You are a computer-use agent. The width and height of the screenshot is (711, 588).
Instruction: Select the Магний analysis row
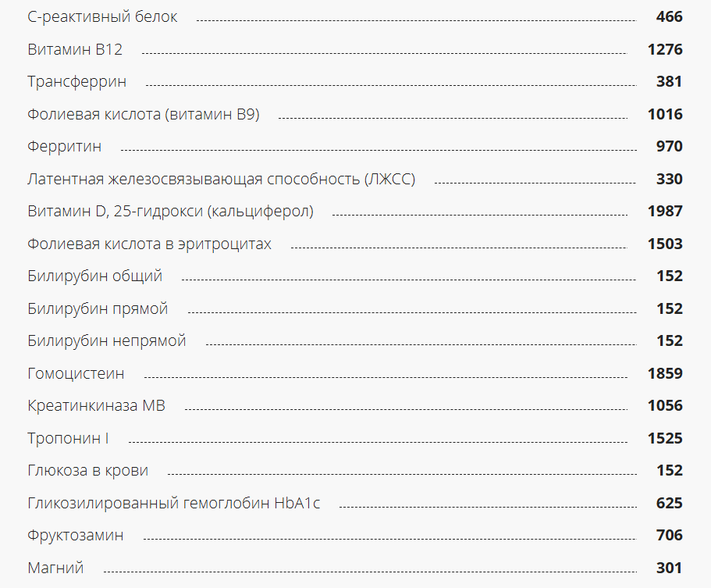coord(55,568)
